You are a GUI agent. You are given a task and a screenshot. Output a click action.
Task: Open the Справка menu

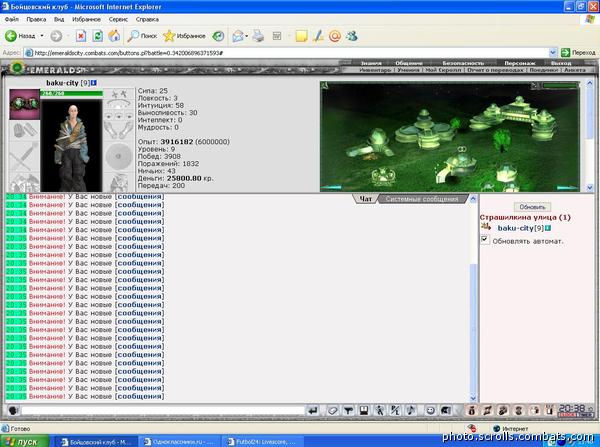tap(147, 19)
